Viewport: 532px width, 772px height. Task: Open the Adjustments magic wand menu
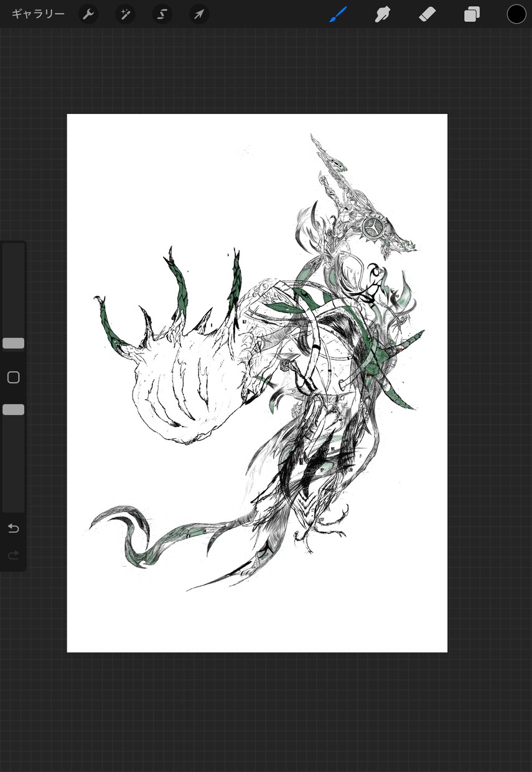point(125,14)
